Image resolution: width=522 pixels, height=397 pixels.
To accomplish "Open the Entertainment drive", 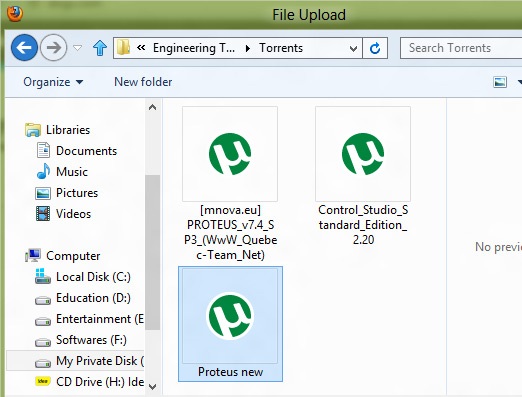I will (x=100, y=319).
